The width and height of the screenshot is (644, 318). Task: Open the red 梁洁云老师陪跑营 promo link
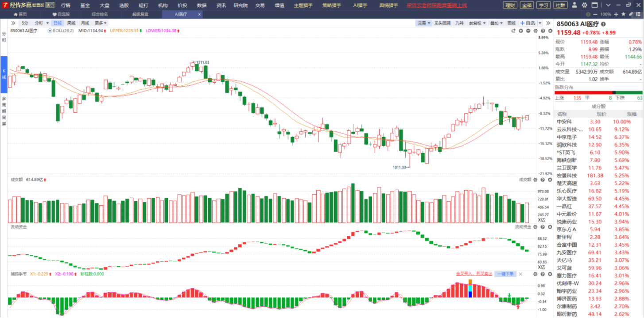click(437, 5)
